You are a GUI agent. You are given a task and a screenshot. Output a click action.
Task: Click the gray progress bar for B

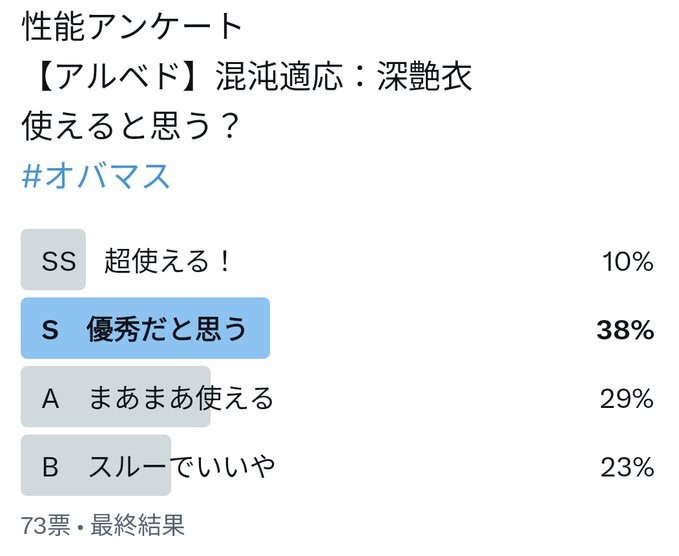click(x=96, y=465)
